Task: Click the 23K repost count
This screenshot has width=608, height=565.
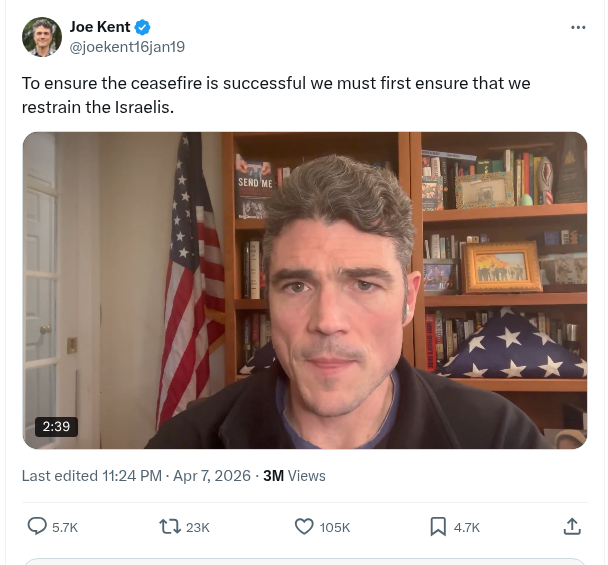Action: click(x=198, y=527)
